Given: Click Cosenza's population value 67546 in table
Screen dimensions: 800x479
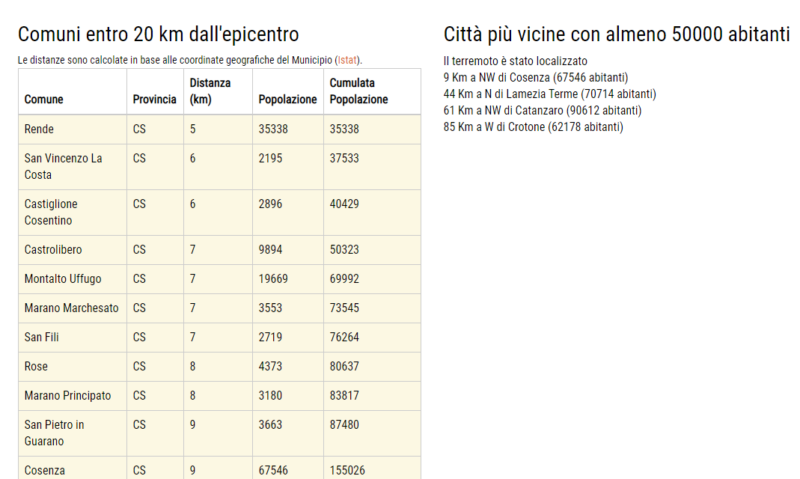Looking at the screenshot, I should [273, 470].
